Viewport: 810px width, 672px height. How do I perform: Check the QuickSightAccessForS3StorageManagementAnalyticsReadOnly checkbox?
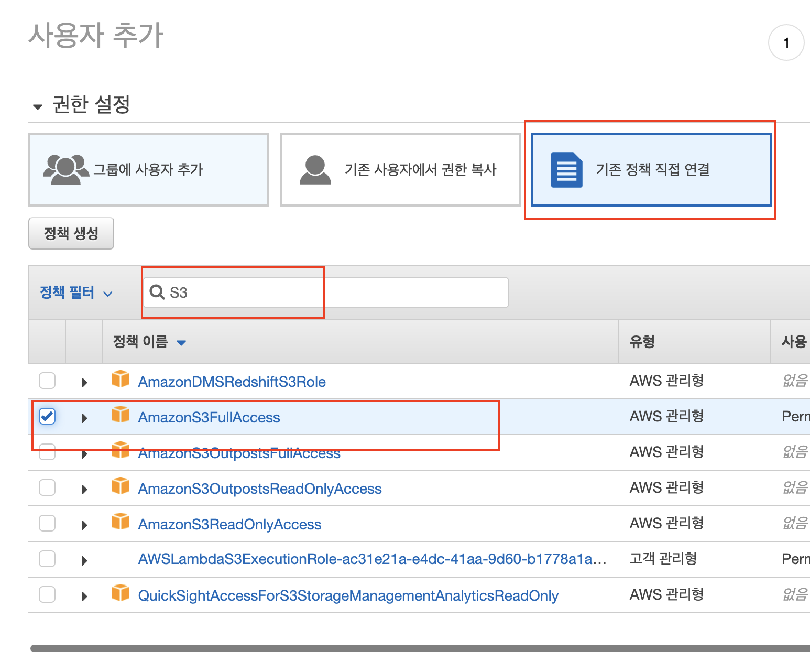click(x=47, y=594)
